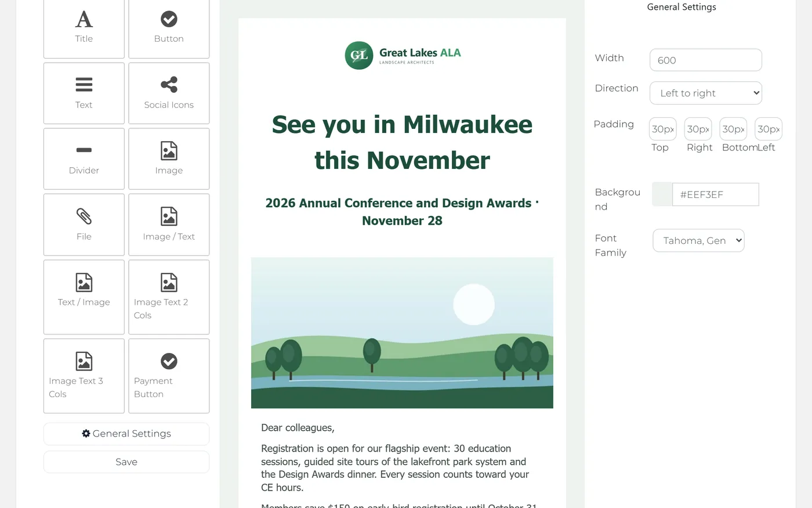The width and height of the screenshot is (812, 508).
Task: Select the 2026 Annual Conference subtitle
Action: click(402, 212)
